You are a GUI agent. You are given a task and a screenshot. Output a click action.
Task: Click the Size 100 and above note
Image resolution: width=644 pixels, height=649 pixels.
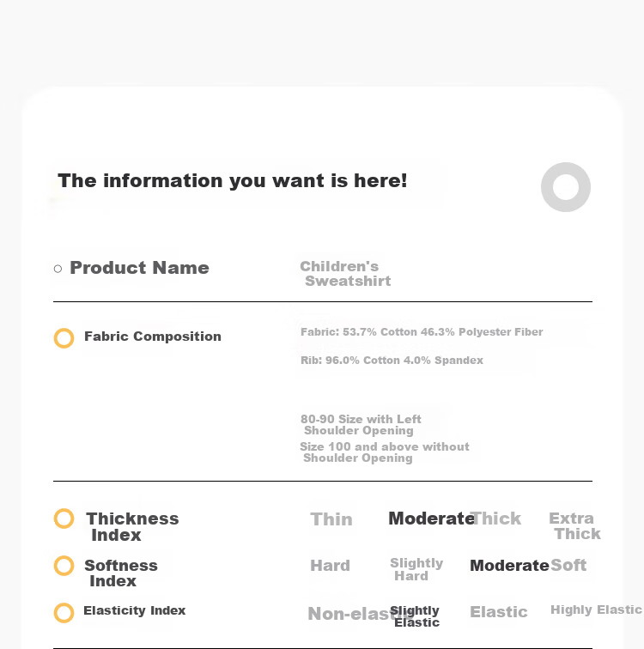pyautogui.click(x=385, y=452)
